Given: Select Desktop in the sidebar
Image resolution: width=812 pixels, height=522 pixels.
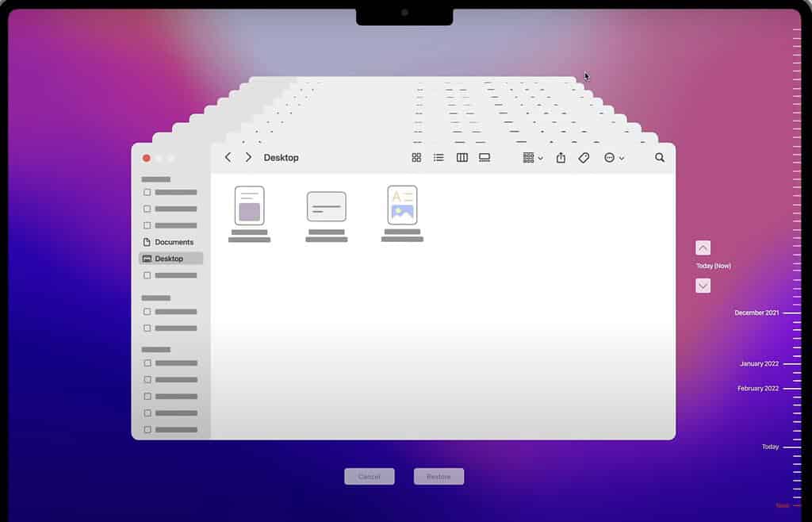Looking at the screenshot, I should click(x=171, y=259).
